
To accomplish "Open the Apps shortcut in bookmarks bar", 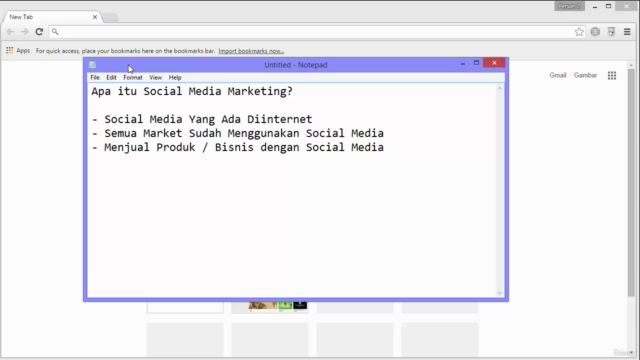I will click(18, 51).
